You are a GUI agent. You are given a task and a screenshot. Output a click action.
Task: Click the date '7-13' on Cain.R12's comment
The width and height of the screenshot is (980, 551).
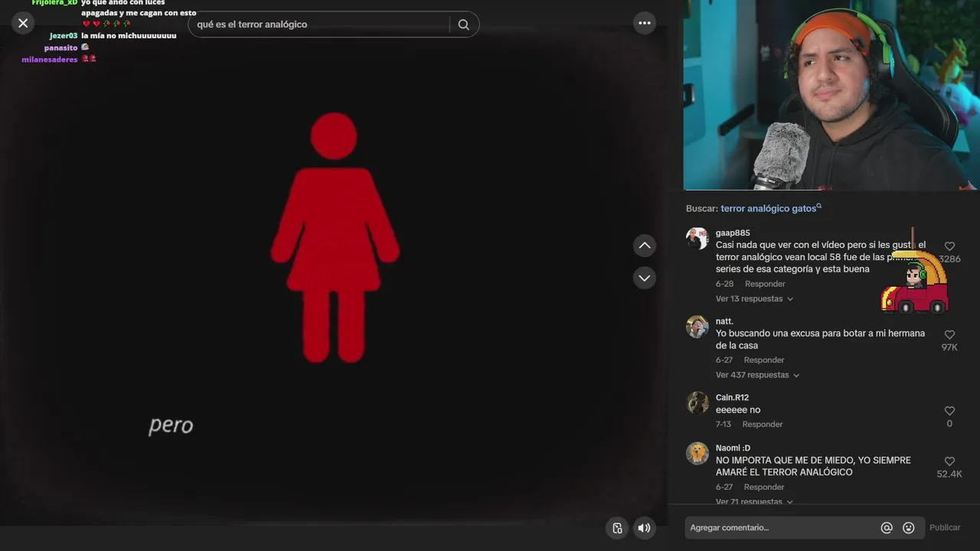coord(724,424)
